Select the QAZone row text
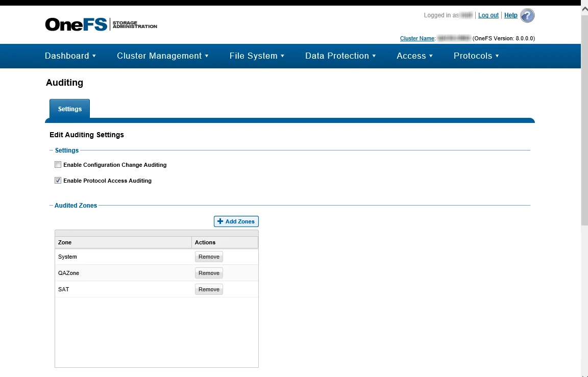 click(x=68, y=273)
